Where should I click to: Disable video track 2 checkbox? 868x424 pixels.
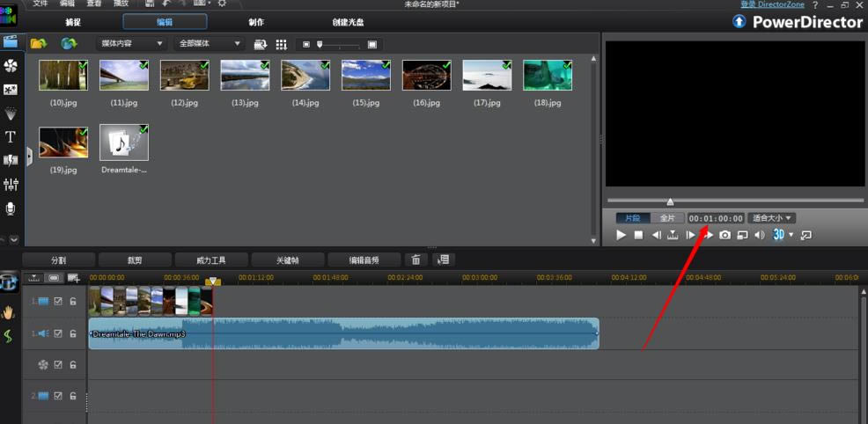[x=58, y=397]
